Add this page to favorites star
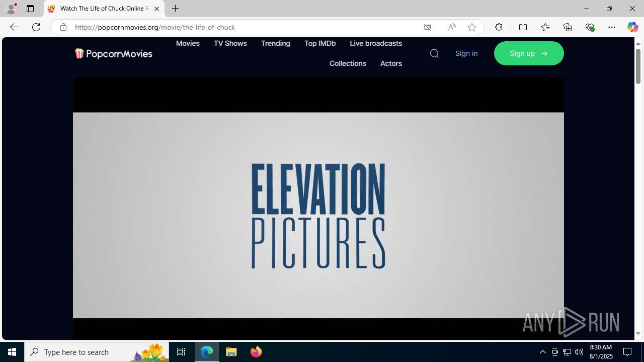 [x=472, y=27]
